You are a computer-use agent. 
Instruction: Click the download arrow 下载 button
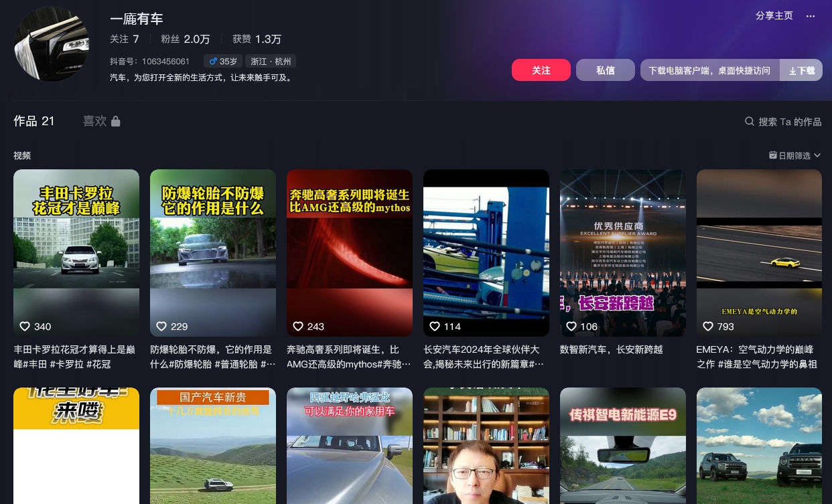pyautogui.click(x=801, y=70)
